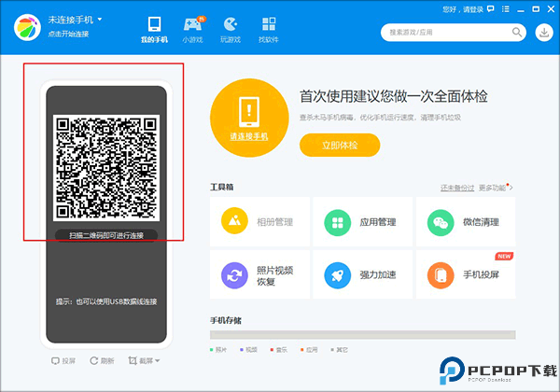
Task: Click the 扫描二维码即可进行连接 label
Action: coord(106,235)
